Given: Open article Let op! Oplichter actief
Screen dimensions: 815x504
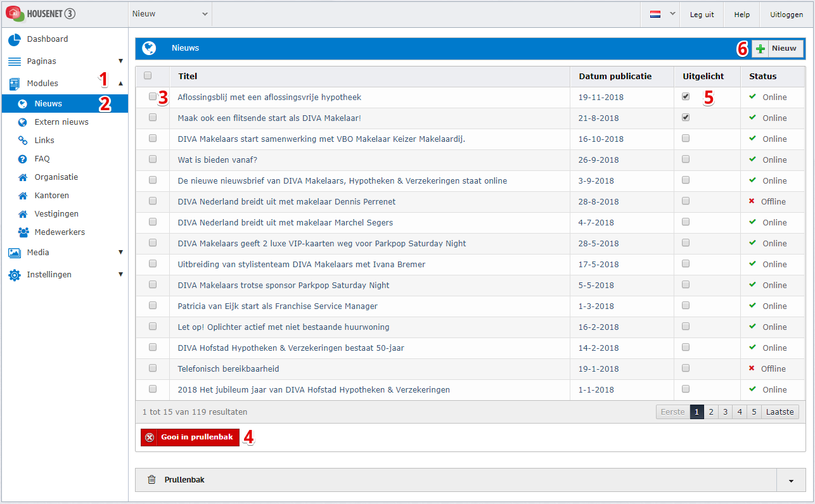Looking at the screenshot, I should click(283, 327).
